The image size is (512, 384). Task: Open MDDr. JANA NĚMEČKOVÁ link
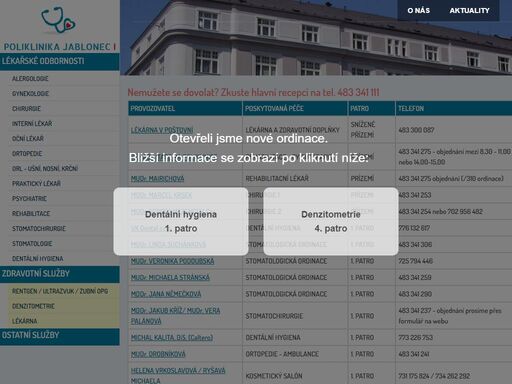(166, 294)
